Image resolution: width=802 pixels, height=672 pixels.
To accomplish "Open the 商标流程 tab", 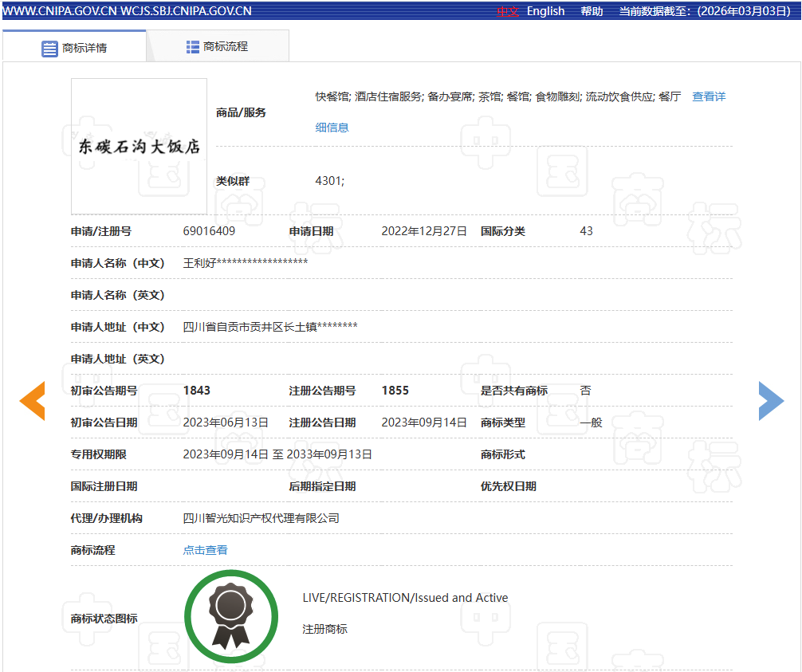I will coord(217,47).
